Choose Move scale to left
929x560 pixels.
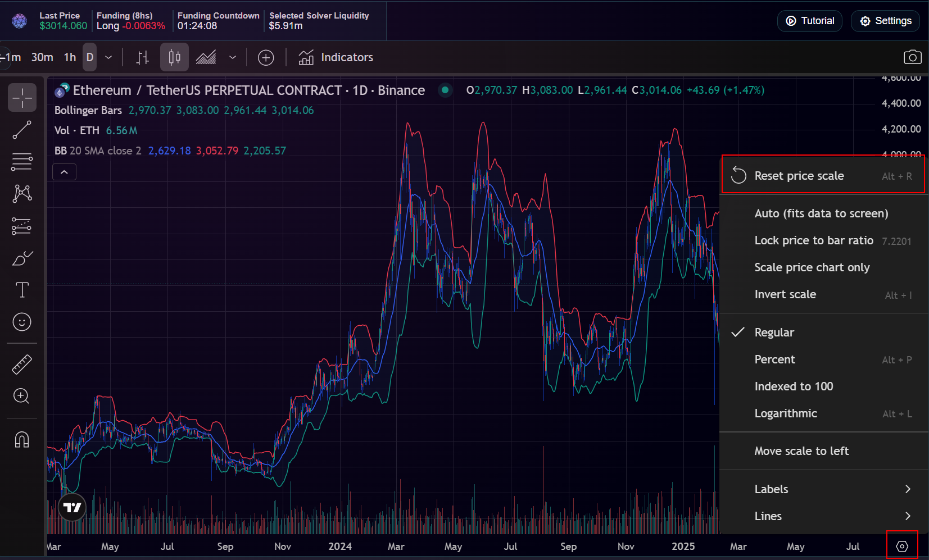(x=801, y=451)
